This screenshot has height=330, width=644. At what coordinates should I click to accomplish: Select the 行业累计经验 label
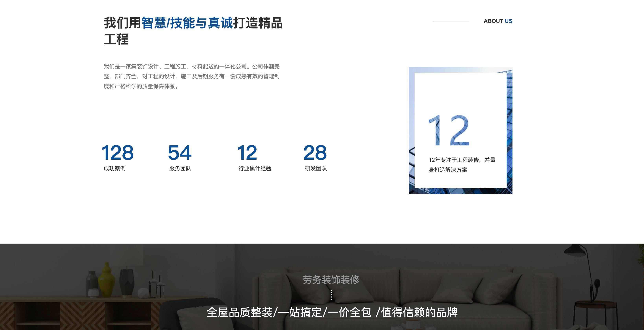point(255,168)
